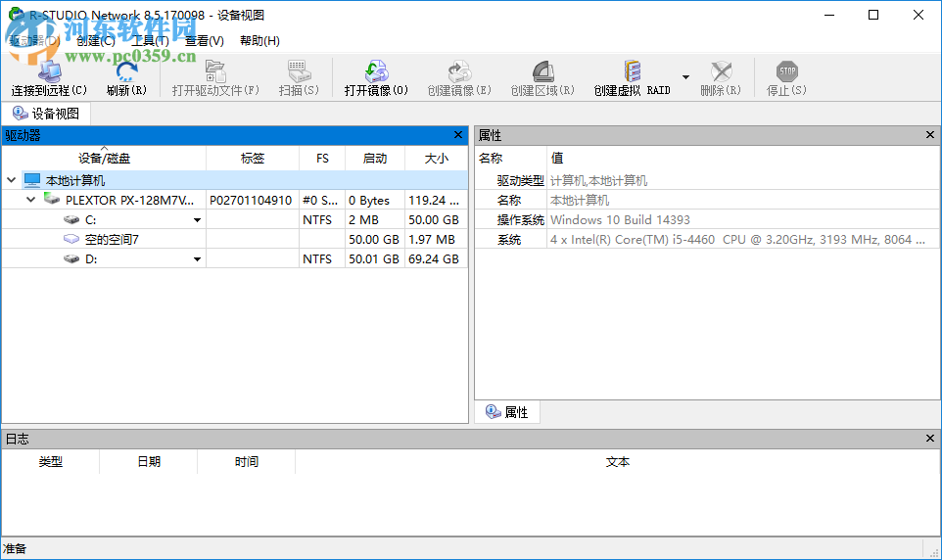Click the 属性 tab icon at bottom
Screen dimensions: 942x560
coord(494,411)
